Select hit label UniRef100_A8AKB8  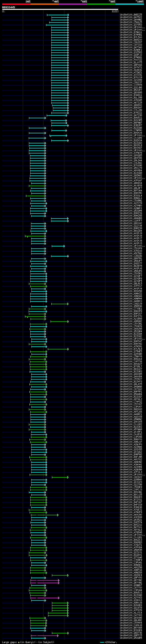point(131,218)
